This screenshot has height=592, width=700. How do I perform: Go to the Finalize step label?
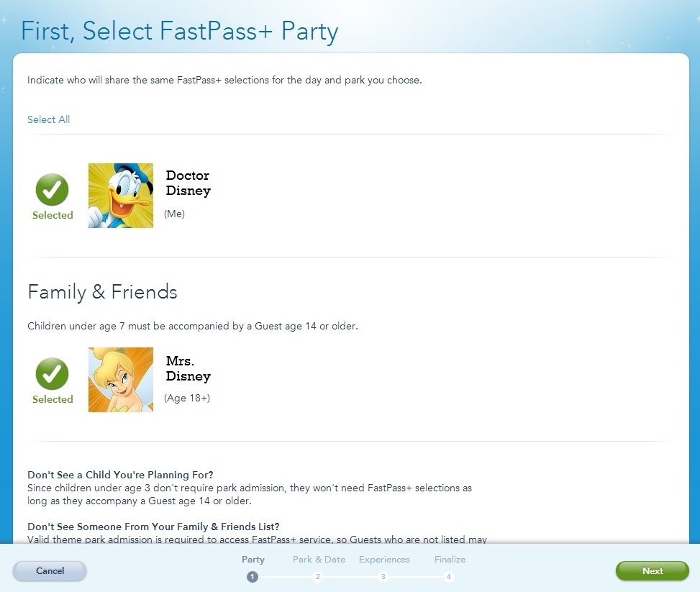point(450,559)
